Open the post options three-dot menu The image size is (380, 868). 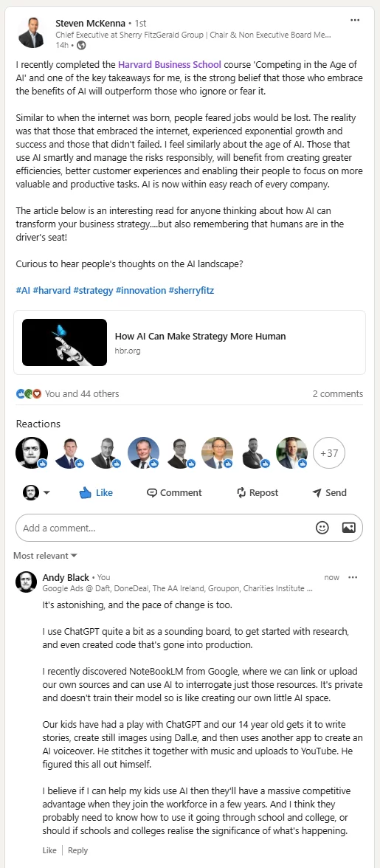click(x=355, y=21)
